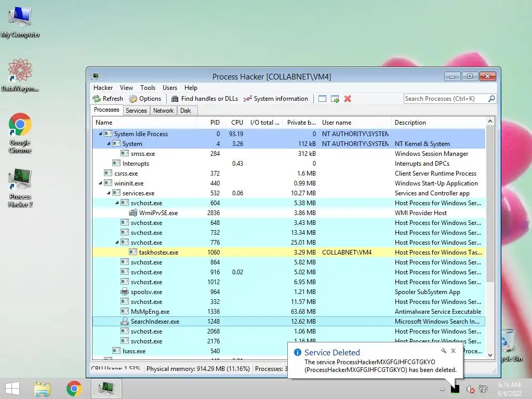532x399 pixels.
Task: Select svchost.exe with PID 2068
Action: [x=288, y=331]
